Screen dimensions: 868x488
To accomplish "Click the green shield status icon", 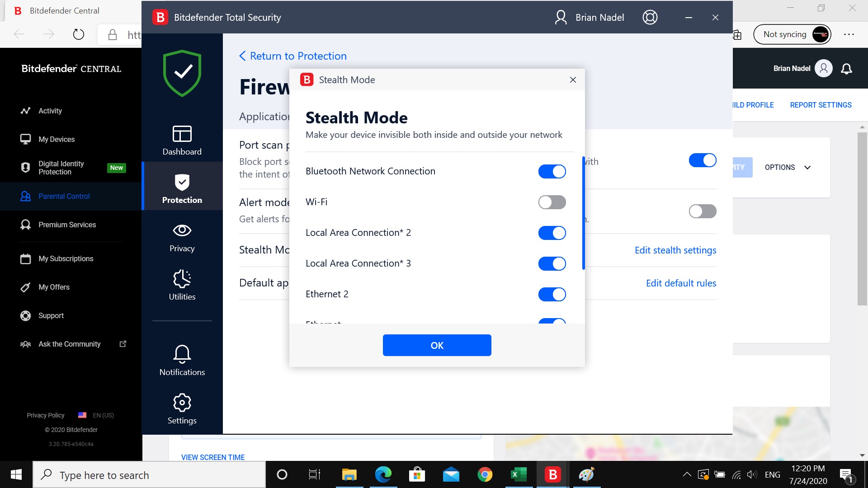I will (x=182, y=73).
